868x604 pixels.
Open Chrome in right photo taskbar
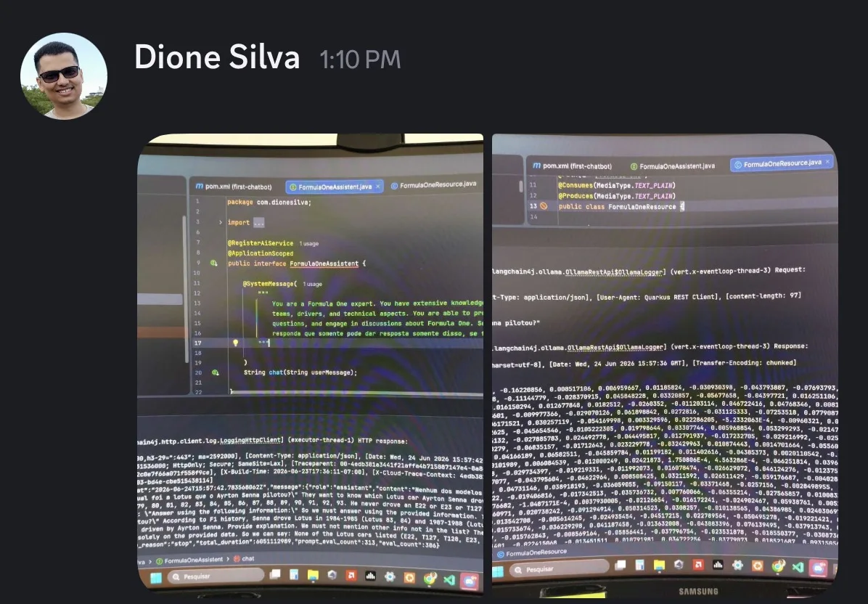pyautogui.click(x=778, y=566)
